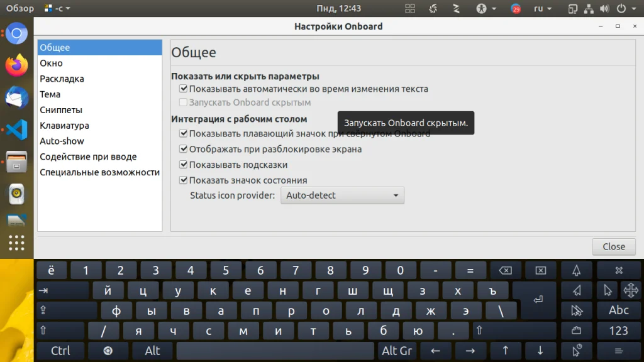
Task: Click Обзор activities button
Action: pyautogui.click(x=19, y=9)
